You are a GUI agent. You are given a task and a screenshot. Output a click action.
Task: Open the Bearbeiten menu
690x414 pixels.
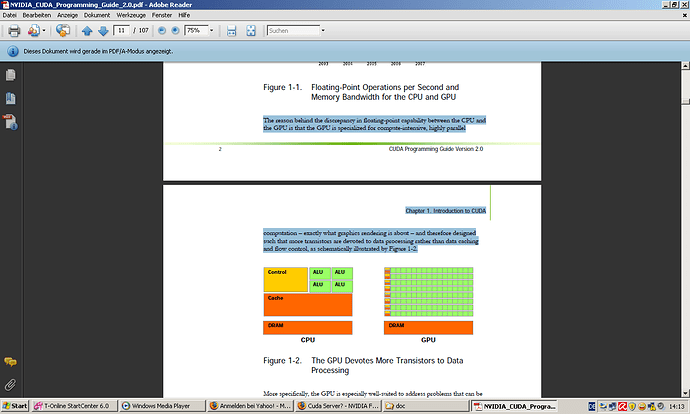(37, 15)
